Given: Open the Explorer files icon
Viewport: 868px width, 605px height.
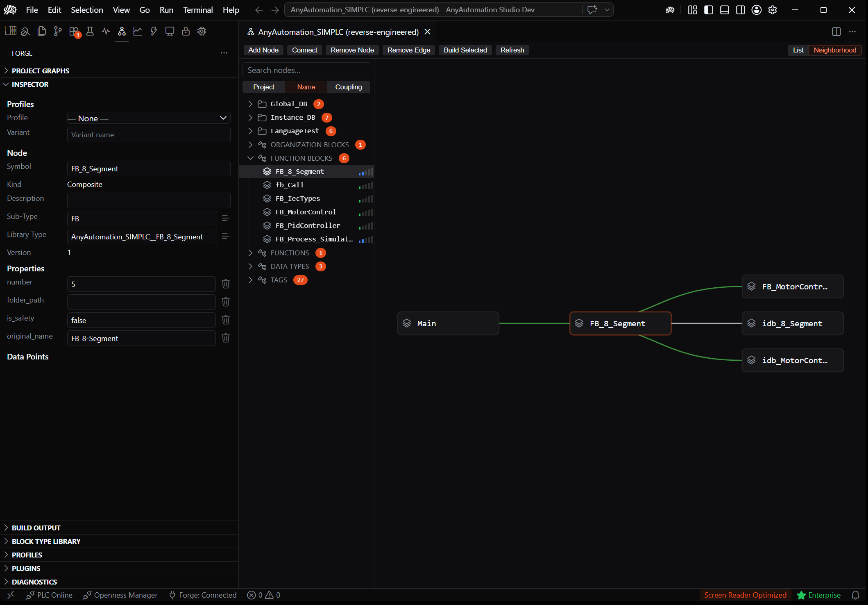Looking at the screenshot, I should [x=41, y=31].
